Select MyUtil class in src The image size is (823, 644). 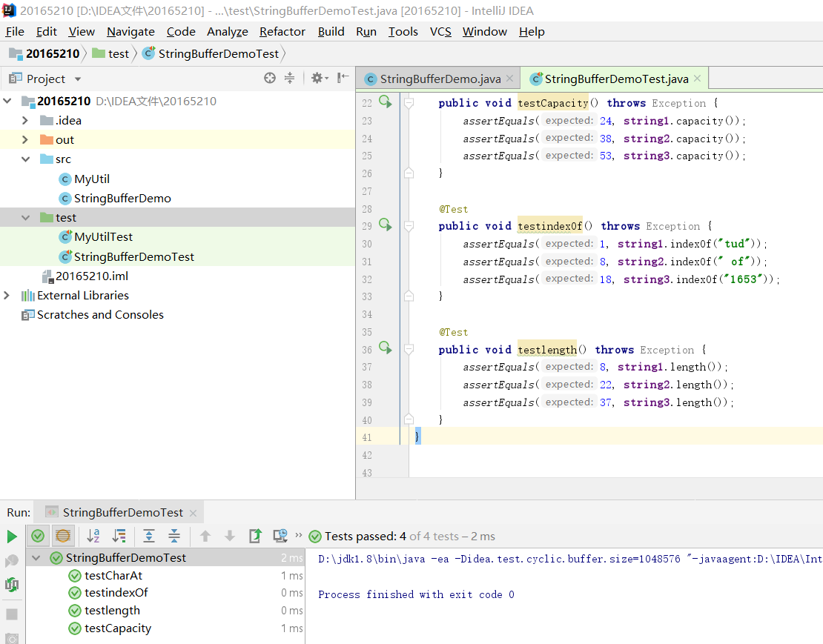click(92, 179)
